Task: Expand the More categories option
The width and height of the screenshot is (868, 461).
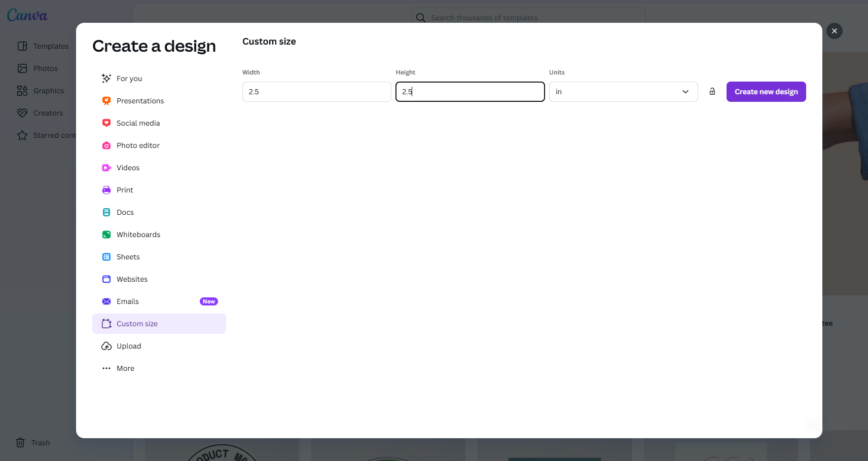Action: pyautogui.click(x=125, y=368)
